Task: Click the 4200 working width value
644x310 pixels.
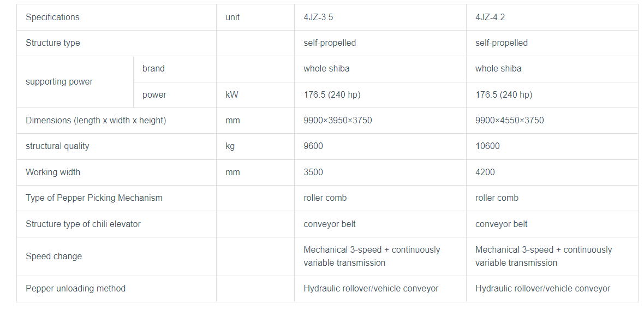Action: click(x=485, y=172)
